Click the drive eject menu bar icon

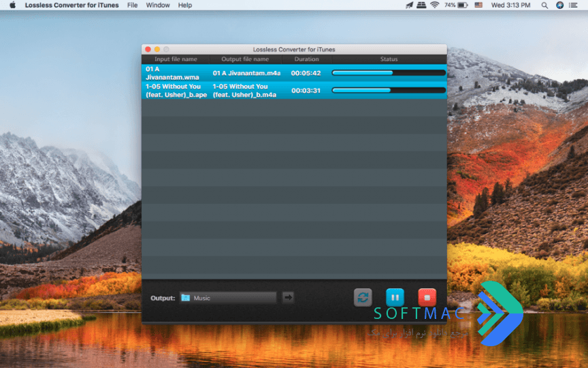click(421, 5)
